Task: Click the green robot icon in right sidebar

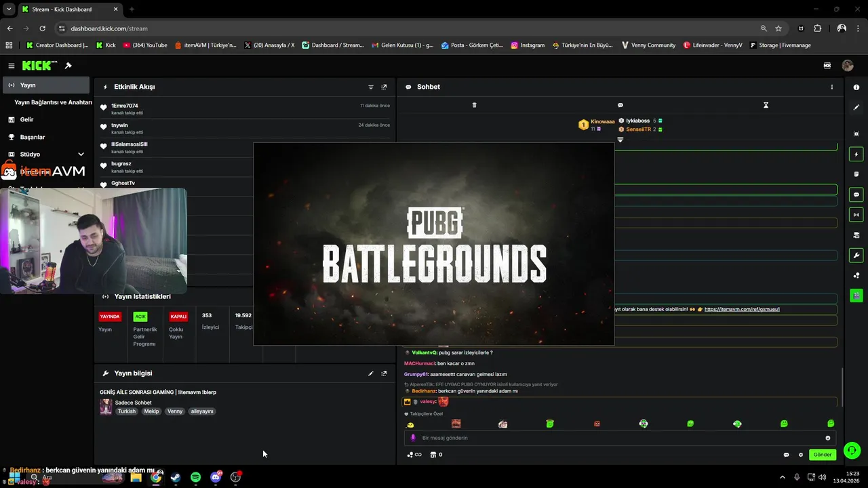Action: point(856,296)
